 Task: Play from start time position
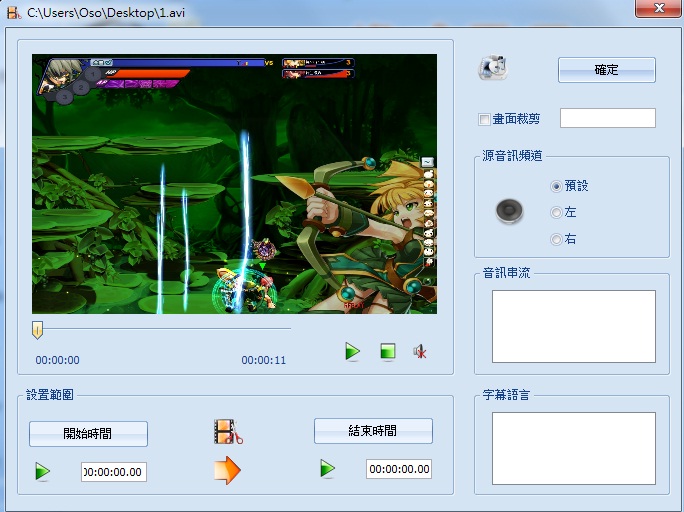pos(42,472)
